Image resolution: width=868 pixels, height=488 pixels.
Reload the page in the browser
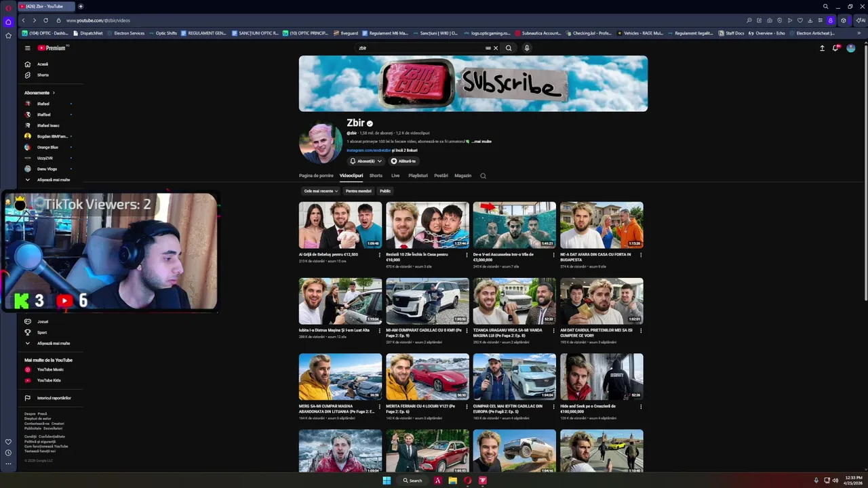[x=46, y=20]
